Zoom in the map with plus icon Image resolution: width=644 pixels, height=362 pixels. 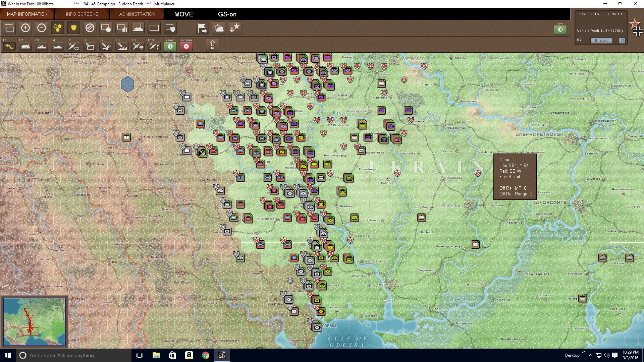coord(25,28)
